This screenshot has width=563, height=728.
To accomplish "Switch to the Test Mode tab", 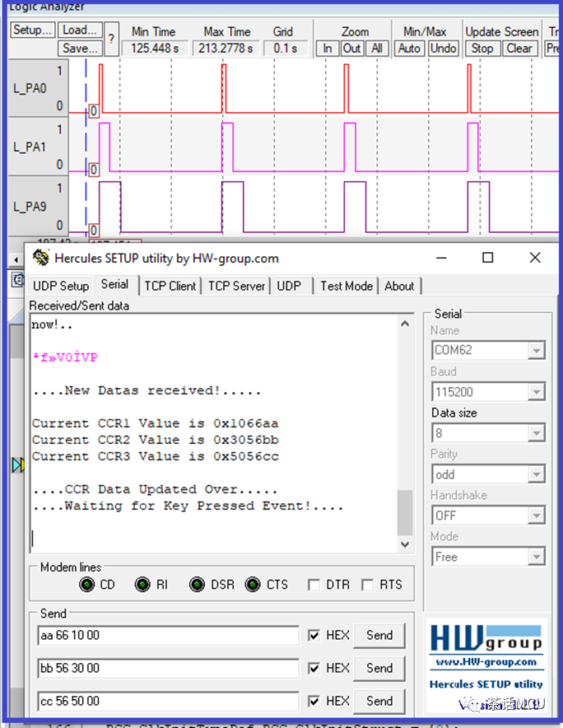I will pos(347,286).
